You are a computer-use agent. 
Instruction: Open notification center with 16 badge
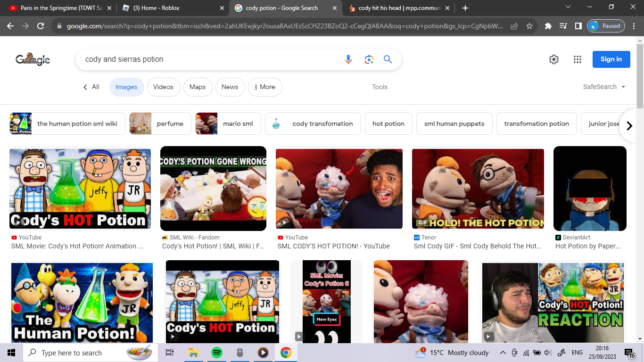[630, 353]
